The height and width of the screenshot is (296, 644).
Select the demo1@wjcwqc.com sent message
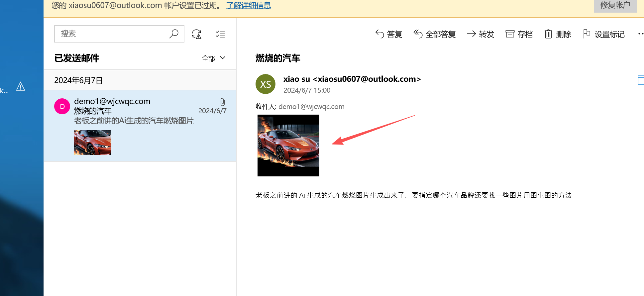[x=140, y=126]
